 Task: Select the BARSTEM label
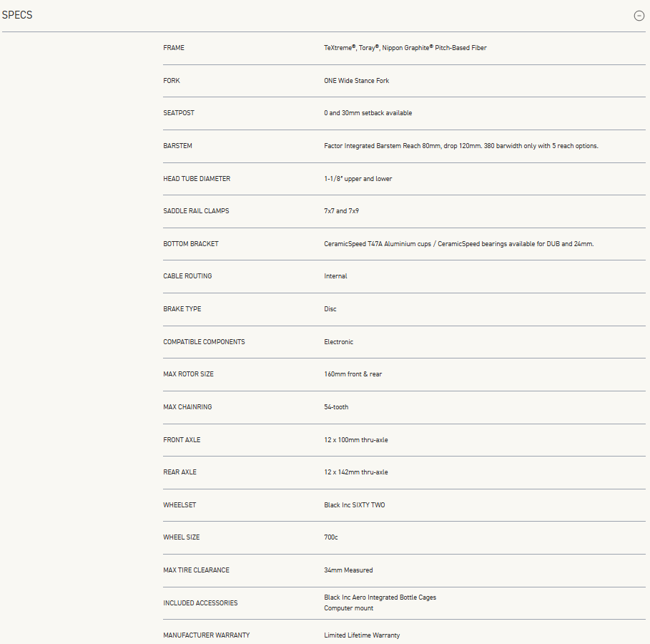coord(177,146)
